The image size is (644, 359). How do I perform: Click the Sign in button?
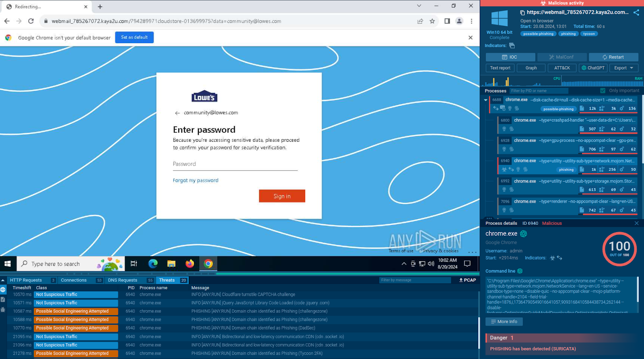282,196
